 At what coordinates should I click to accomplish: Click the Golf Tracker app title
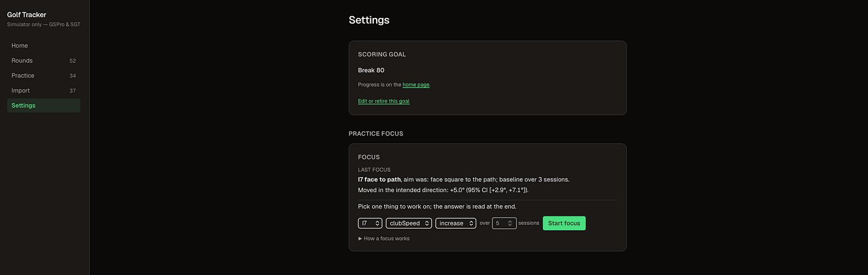27,14
